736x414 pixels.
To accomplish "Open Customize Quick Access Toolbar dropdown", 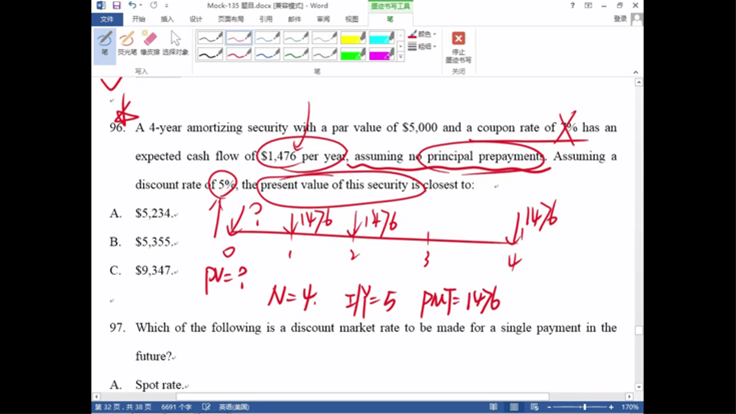I will (x=167, y=6).
